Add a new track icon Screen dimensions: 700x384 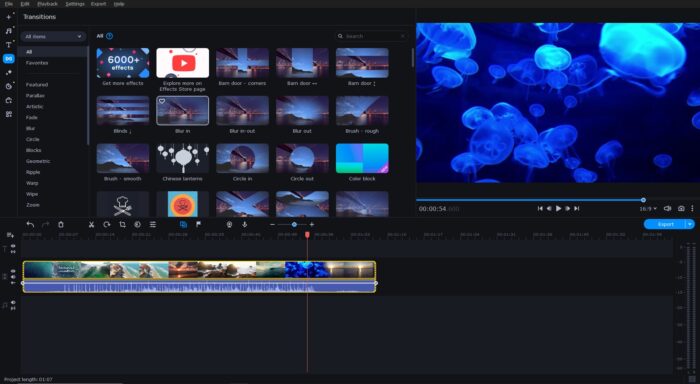10,235
